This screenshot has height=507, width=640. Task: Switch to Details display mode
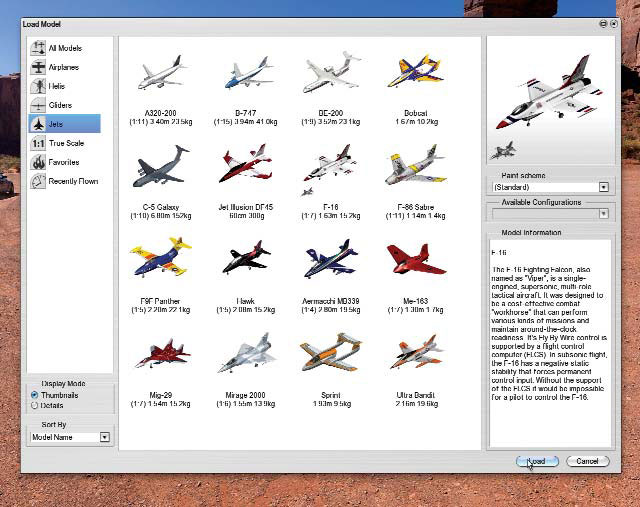click(35, 405)
